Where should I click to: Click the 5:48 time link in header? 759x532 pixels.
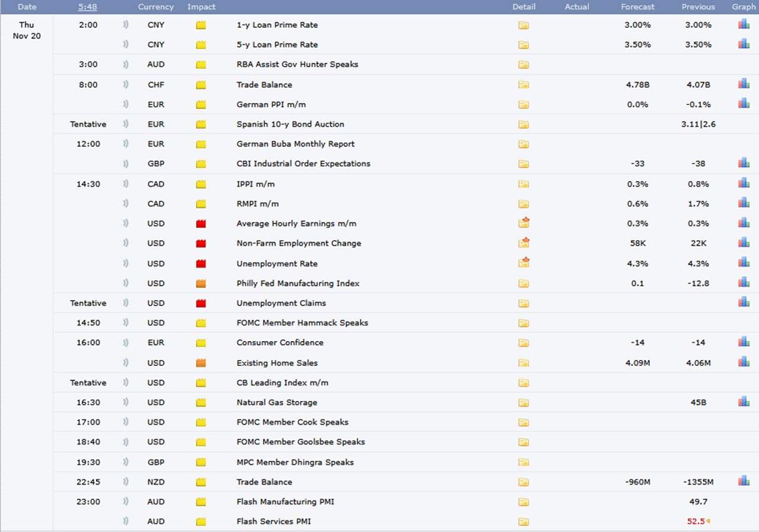[88, 7]
